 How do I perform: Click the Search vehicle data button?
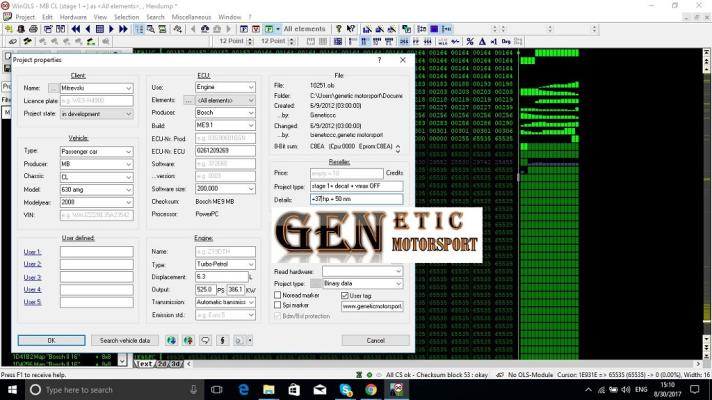click(125, 340)
